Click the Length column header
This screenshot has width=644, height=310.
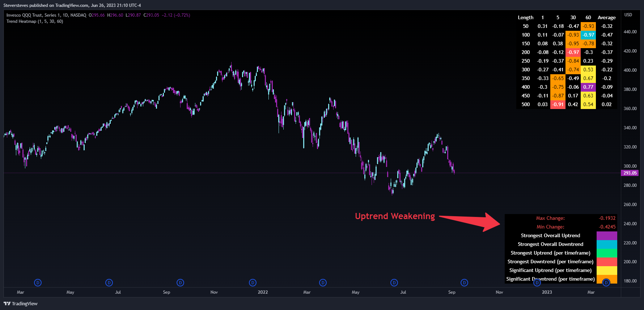pos(525,17)
